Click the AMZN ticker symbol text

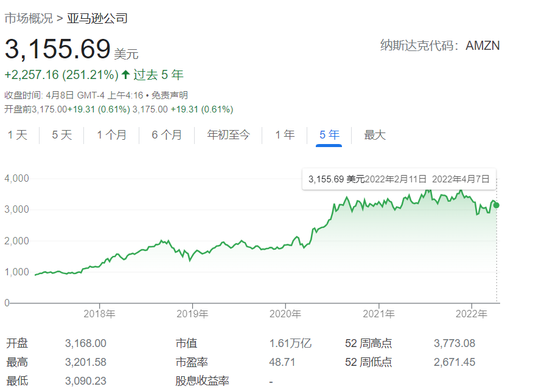tap(483, 45)
